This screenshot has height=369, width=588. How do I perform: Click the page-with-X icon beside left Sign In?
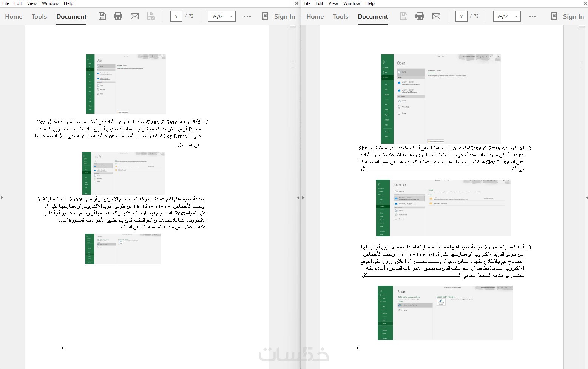pyautogui.click(x=265, y=16)
